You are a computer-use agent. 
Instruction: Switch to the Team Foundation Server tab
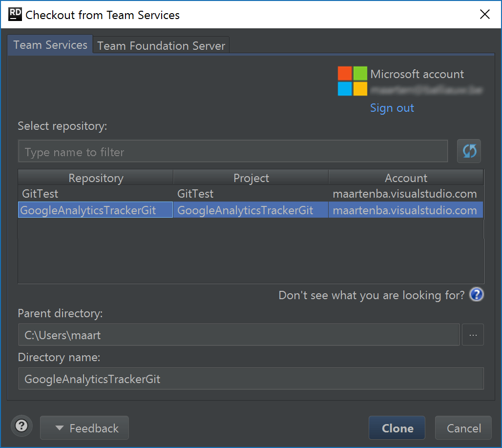point(161,45)
